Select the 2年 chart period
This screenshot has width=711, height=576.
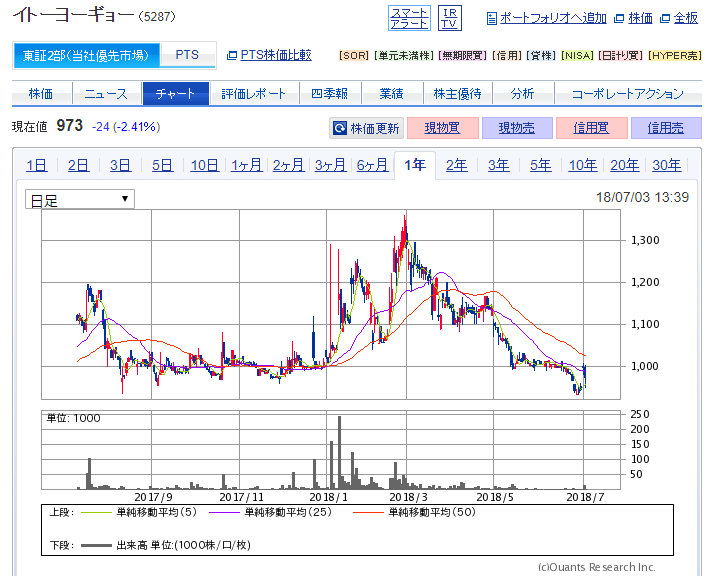[457, 165]
